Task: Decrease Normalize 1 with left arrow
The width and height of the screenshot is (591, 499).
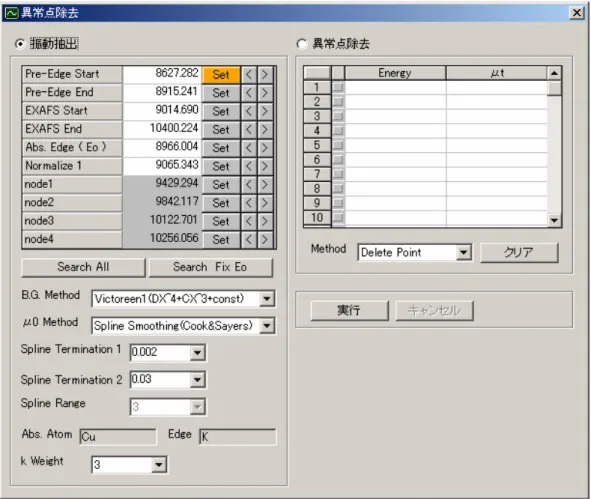Action: (249, 166)
